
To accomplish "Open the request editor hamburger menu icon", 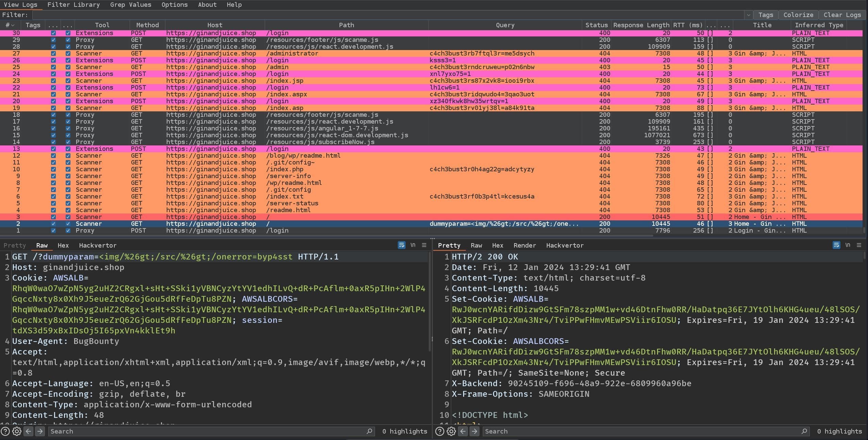I will (x=424, y=245).
